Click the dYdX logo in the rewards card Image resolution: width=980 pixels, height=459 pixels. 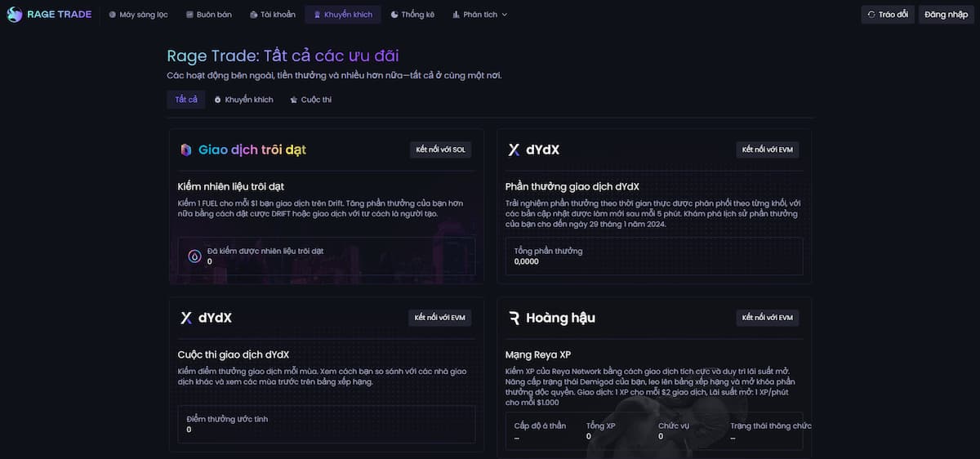click(514, 150)
